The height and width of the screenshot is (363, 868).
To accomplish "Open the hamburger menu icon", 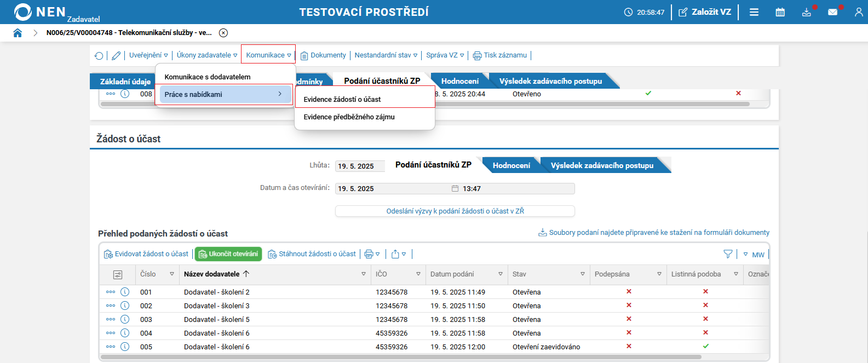I will click(754, 12).
